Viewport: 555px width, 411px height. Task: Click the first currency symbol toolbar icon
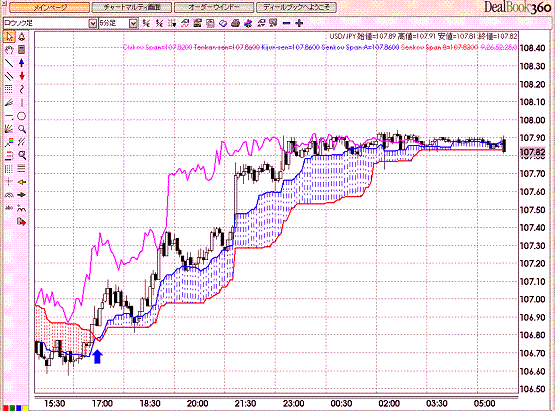[147, 23]
